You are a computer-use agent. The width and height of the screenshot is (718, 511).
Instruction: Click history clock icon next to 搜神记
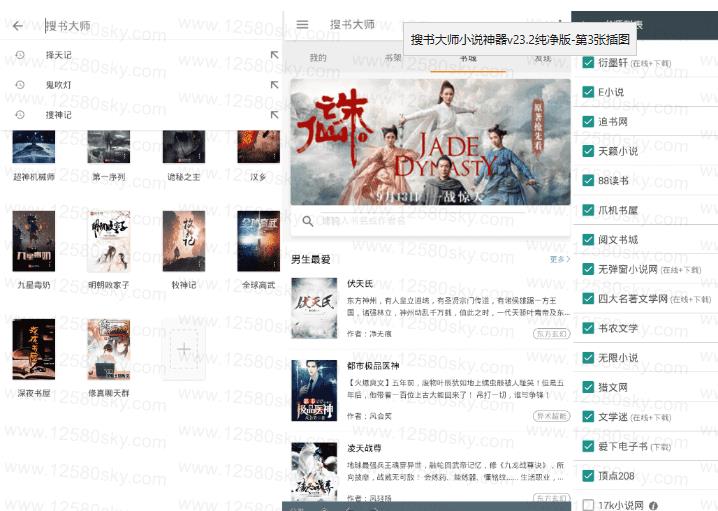(20, 114)
